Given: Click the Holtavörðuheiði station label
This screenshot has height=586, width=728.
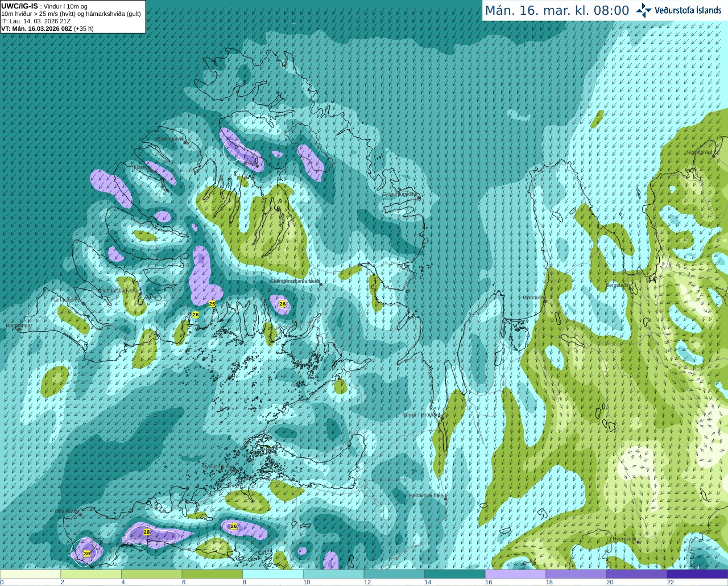Looking at the screenshot, I should pyautogui.click(x=427, y=496).
